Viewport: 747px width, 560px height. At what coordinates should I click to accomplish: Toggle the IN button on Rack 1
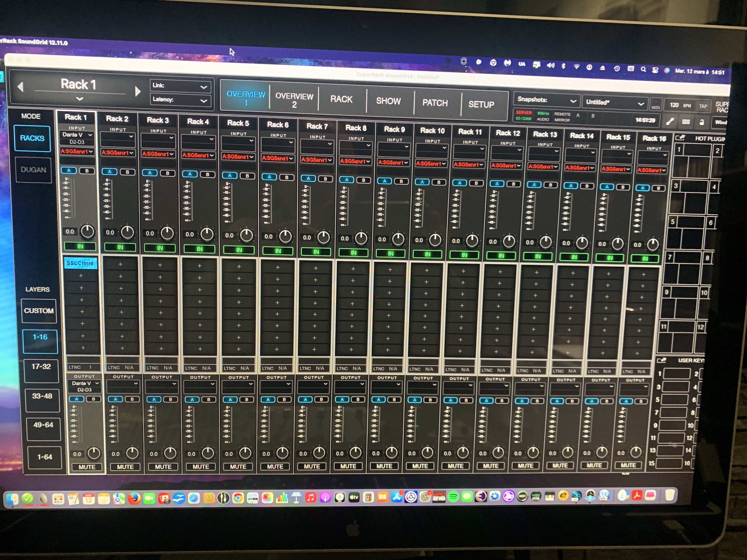coord(80,246)
